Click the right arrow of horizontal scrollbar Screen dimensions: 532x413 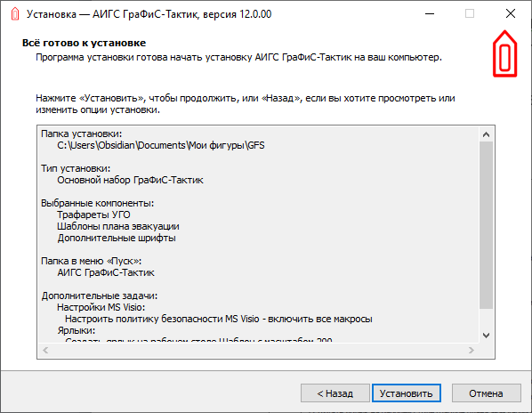point(472,350)
